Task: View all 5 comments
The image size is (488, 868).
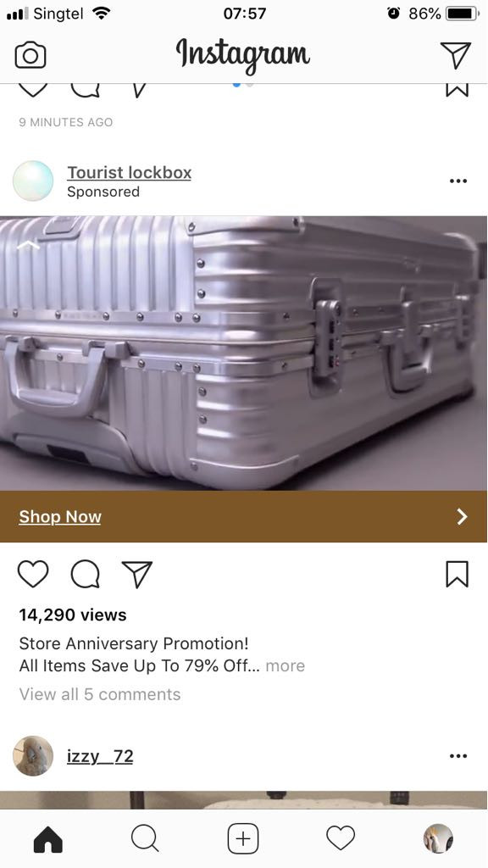Action: (x=100, y=694)
